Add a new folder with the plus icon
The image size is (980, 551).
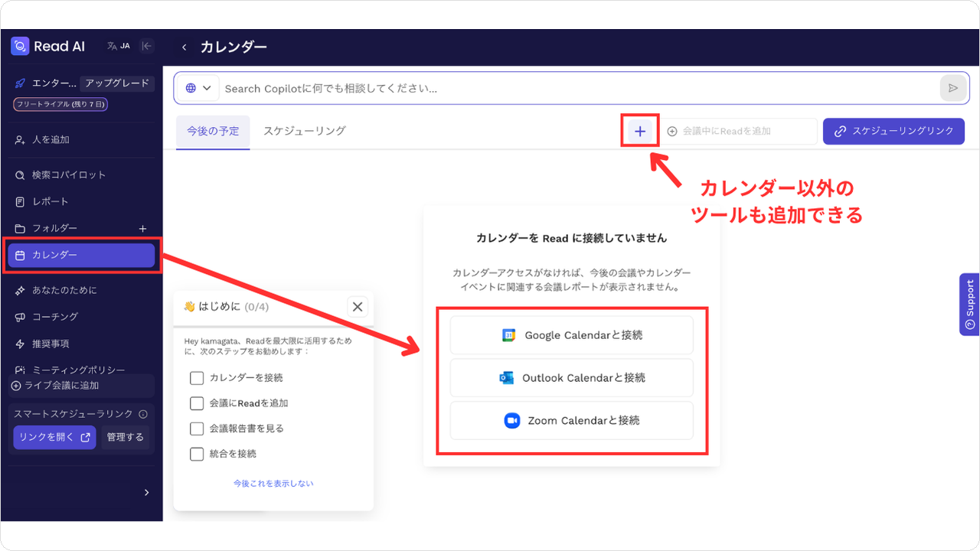pyautogui.click(x=142, y=228)
